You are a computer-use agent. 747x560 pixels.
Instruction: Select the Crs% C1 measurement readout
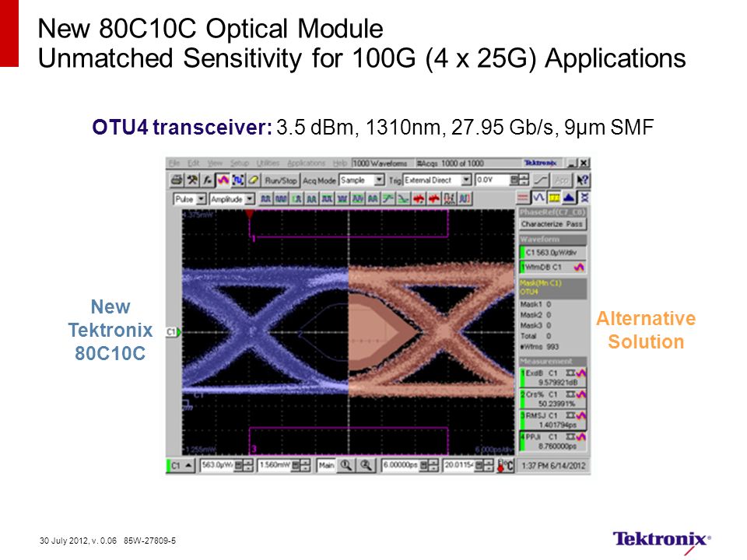coord(552,399)
